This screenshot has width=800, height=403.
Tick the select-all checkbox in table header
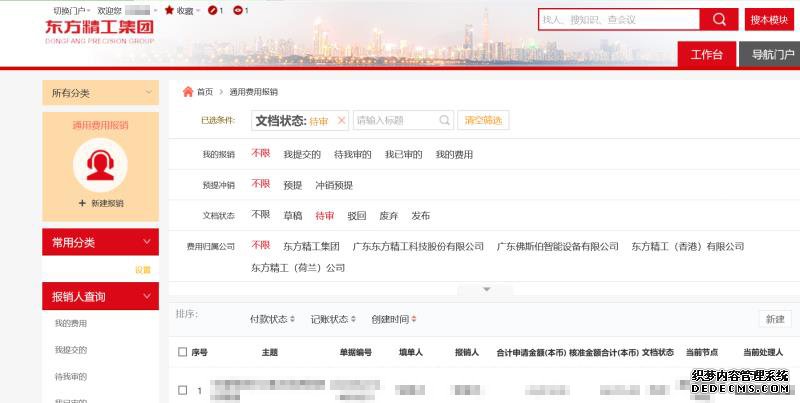coord(183,352)
